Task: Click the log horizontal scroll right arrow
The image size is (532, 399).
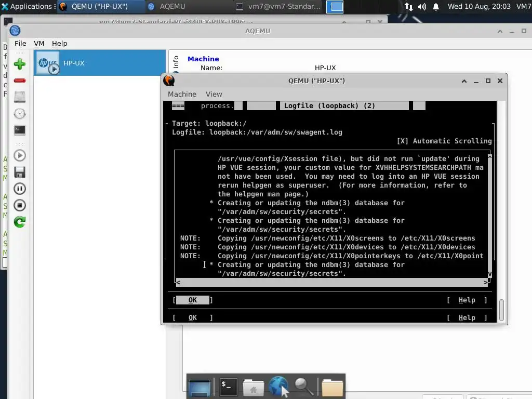Action: tap(486, 282)
